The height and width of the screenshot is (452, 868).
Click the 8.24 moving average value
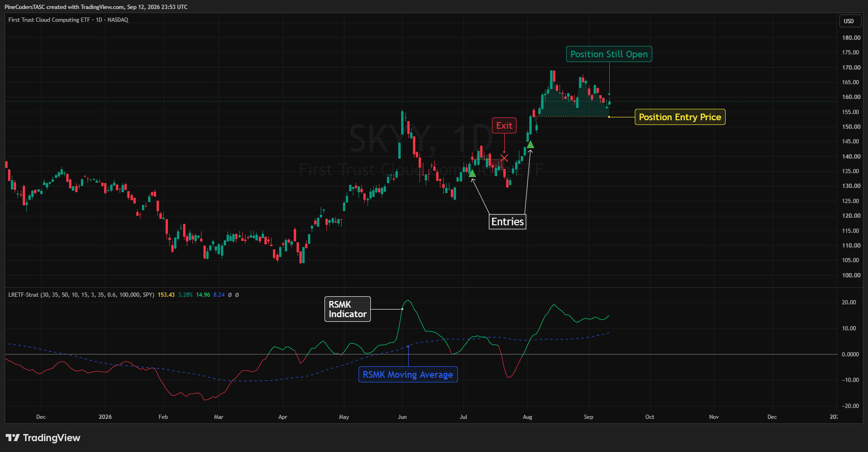219,295
